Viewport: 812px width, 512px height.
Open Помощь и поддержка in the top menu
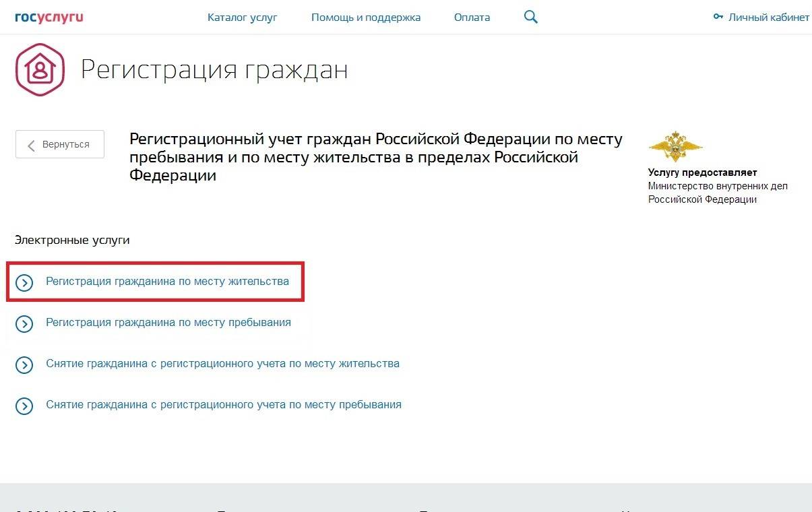(365, 18)
